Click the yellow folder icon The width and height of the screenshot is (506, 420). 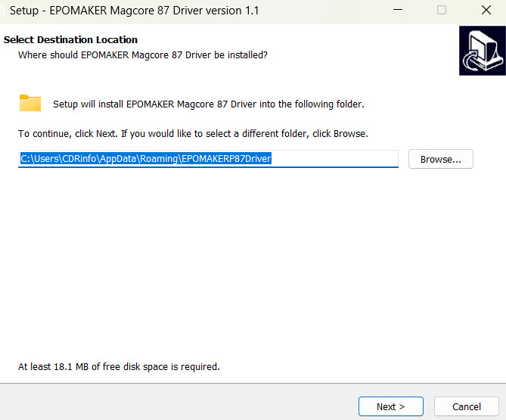tap(30, 103)
